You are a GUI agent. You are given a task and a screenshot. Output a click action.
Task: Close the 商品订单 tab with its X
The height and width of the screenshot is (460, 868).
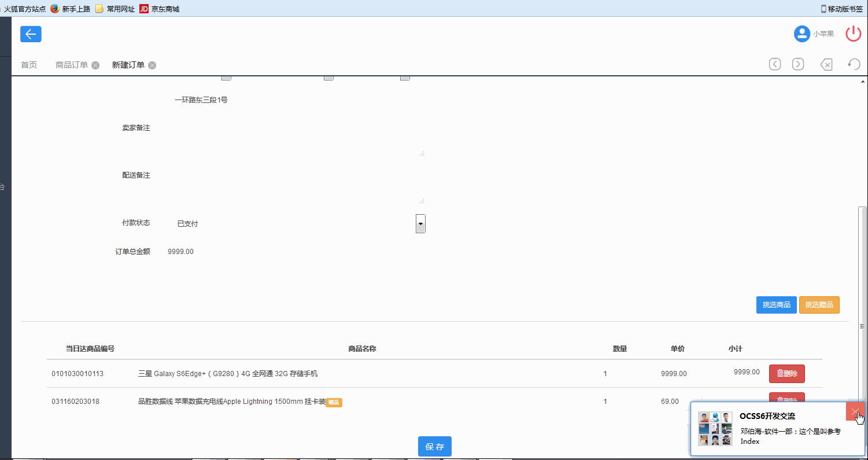[x=95, y=65]
